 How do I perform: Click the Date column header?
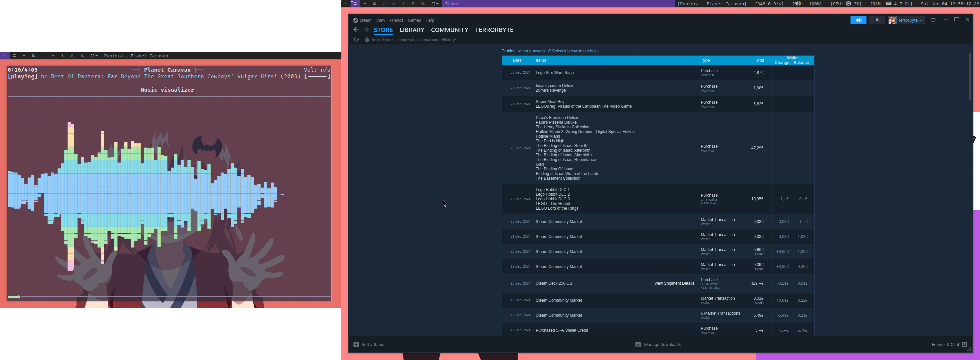[x=517, y=60]
